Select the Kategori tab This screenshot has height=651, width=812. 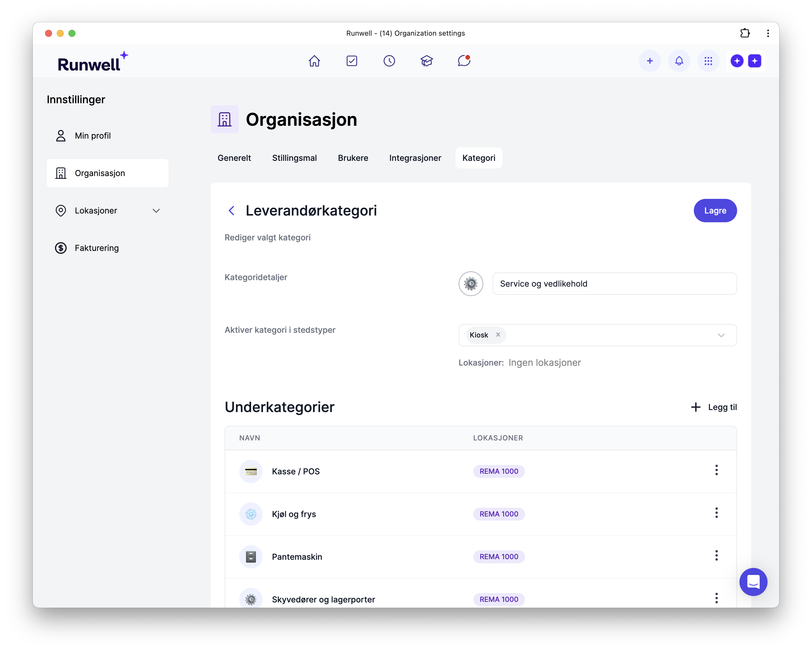pos(479,158)
